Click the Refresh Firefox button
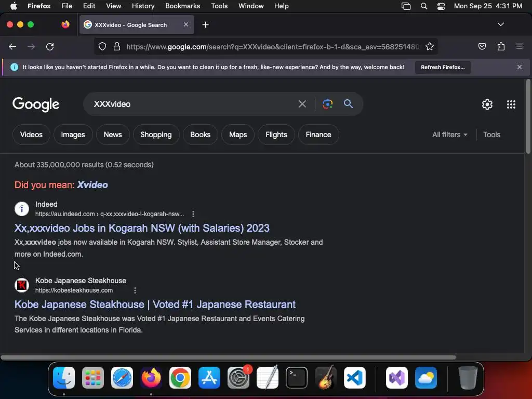532x399 pixels. 443,67
